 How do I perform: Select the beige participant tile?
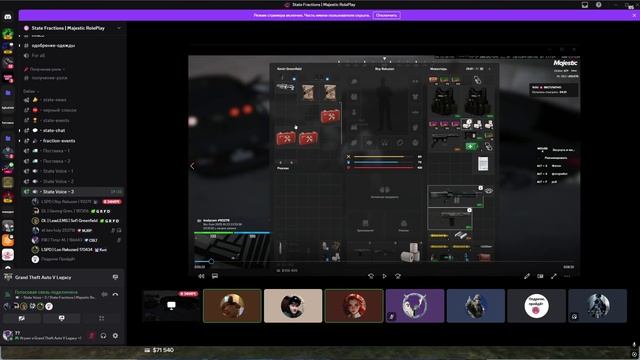pos(293,306)
